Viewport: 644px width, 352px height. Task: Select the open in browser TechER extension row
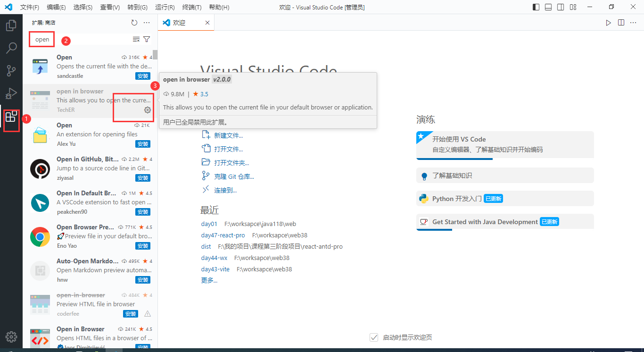tap(90, 101)
